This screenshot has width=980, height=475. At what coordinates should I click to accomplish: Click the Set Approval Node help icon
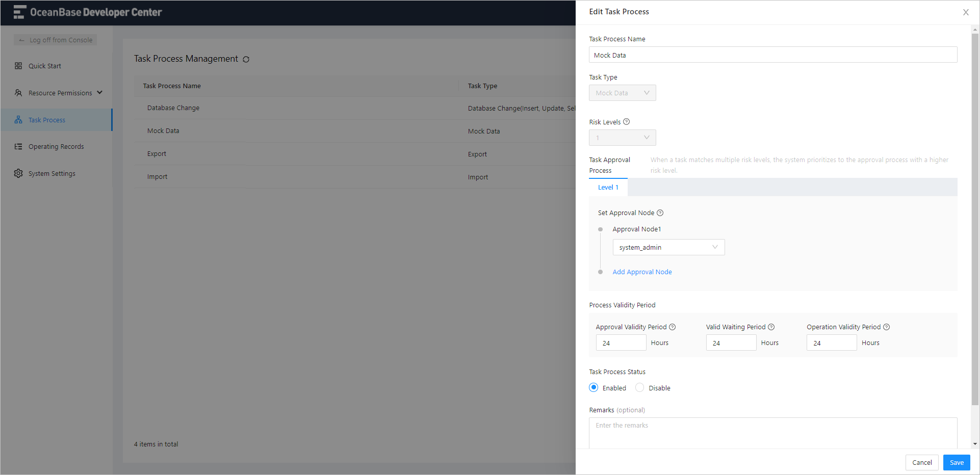click(x=660, y=213)
